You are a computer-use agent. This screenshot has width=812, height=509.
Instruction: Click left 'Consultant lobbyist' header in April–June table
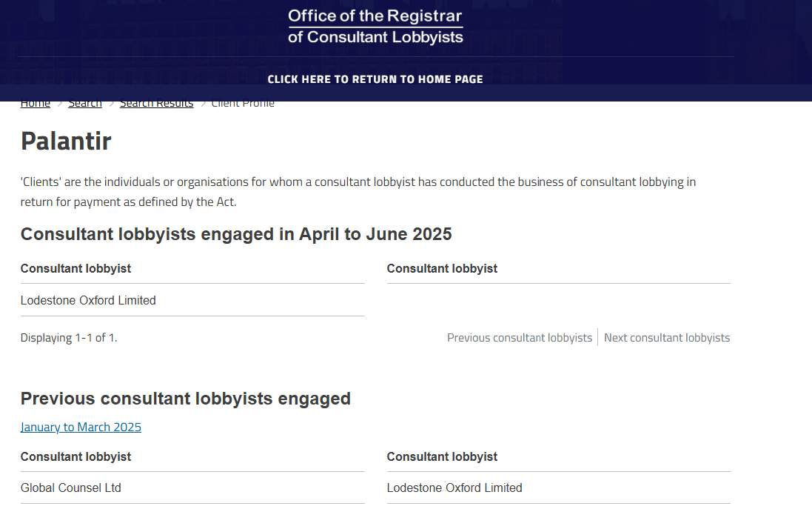[76, 268]
